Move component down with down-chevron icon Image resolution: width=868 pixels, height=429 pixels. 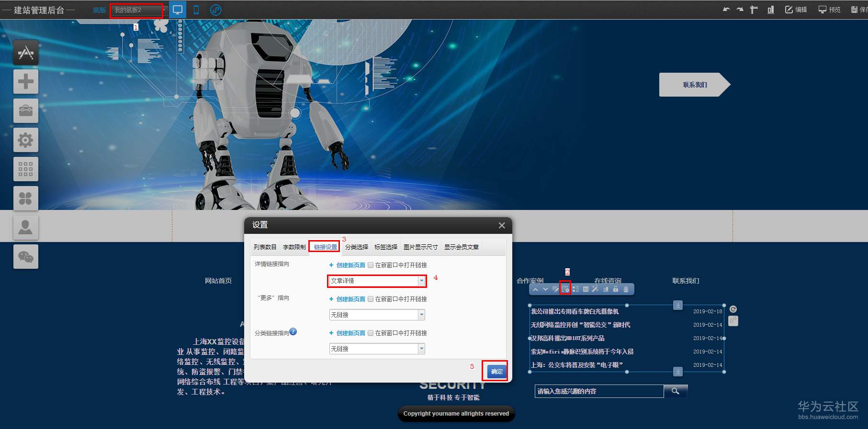545,289
